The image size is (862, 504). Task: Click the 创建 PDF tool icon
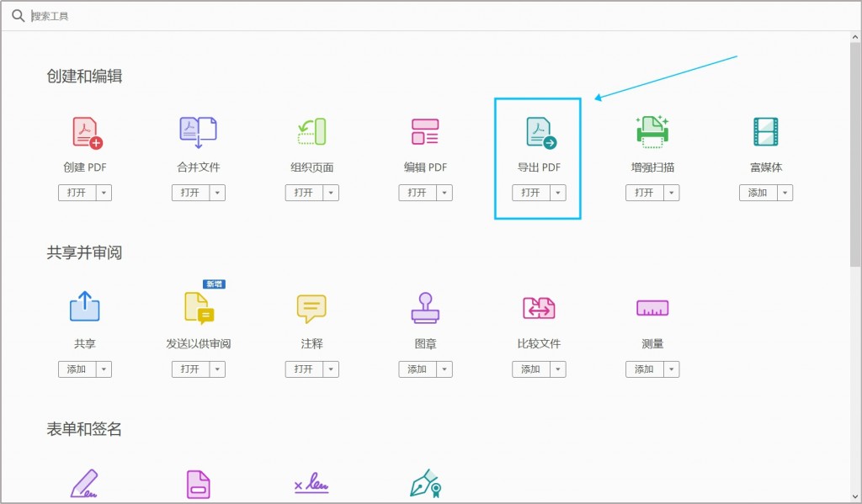[x=88, y=133]
